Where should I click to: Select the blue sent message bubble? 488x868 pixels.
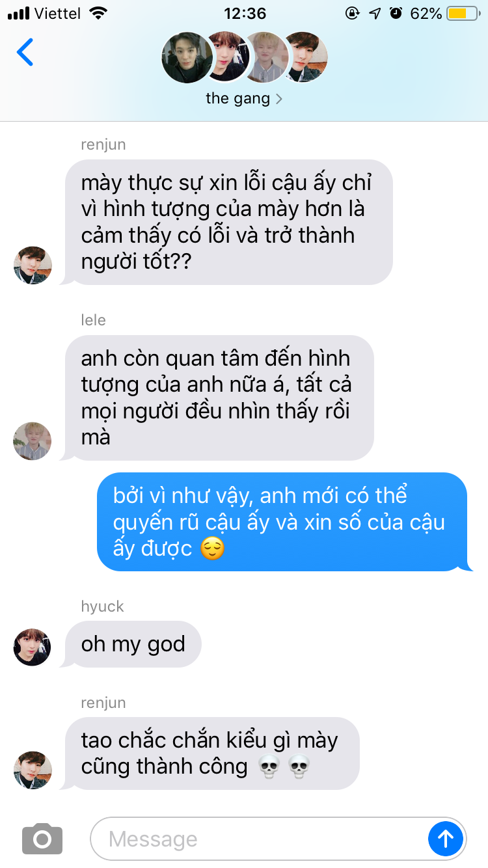coord(282,522)
